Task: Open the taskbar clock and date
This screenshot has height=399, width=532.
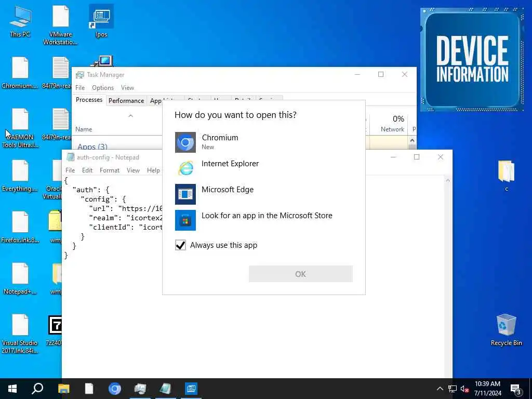Action: coord(487,389)
